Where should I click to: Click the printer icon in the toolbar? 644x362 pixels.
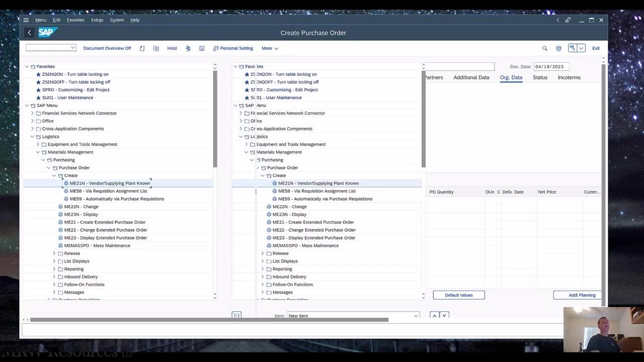pos(558,48)
